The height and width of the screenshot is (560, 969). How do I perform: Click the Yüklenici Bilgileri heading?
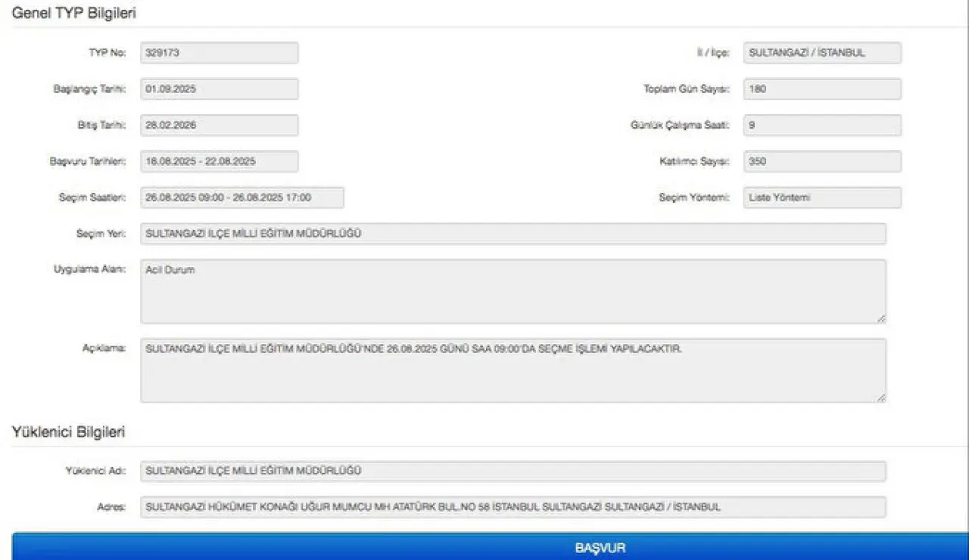pyautogui.click(x=68, y=432)
